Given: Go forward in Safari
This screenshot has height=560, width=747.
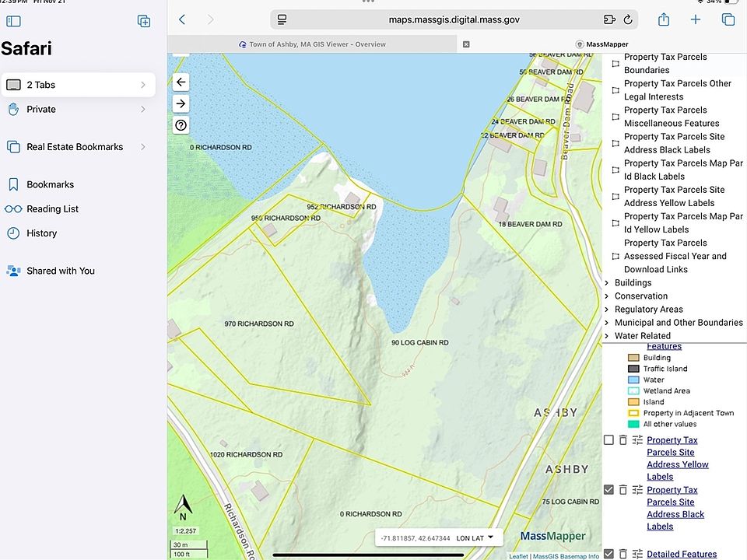Looking at the screenshot, I should point(210,19).
